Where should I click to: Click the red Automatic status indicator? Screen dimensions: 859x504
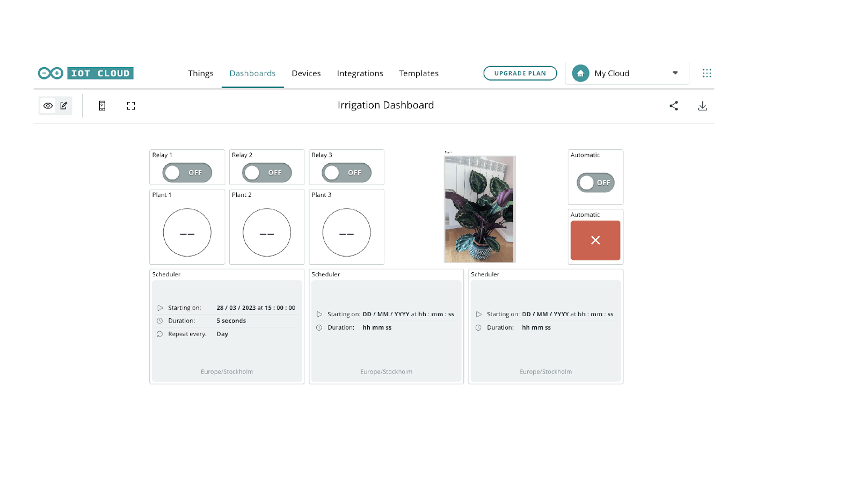click(595, 240)
